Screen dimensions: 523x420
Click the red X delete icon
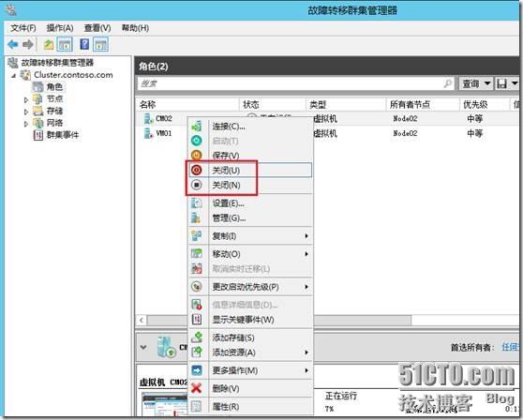pyautogui.click(x=197, y=388)
